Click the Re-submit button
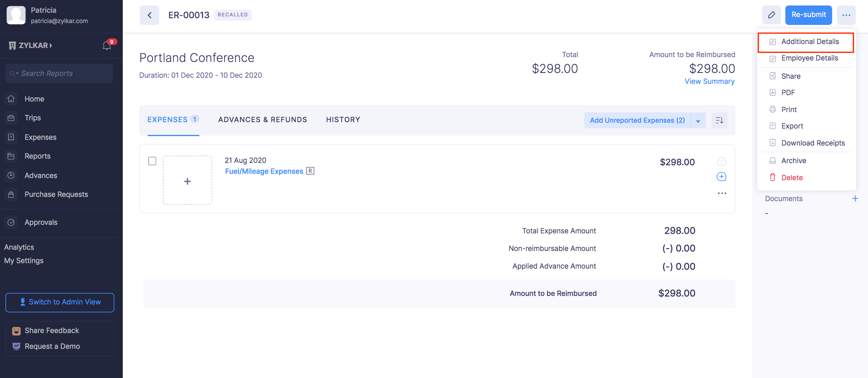The height and width of the screenshot is (378, 868). [808, 15]
